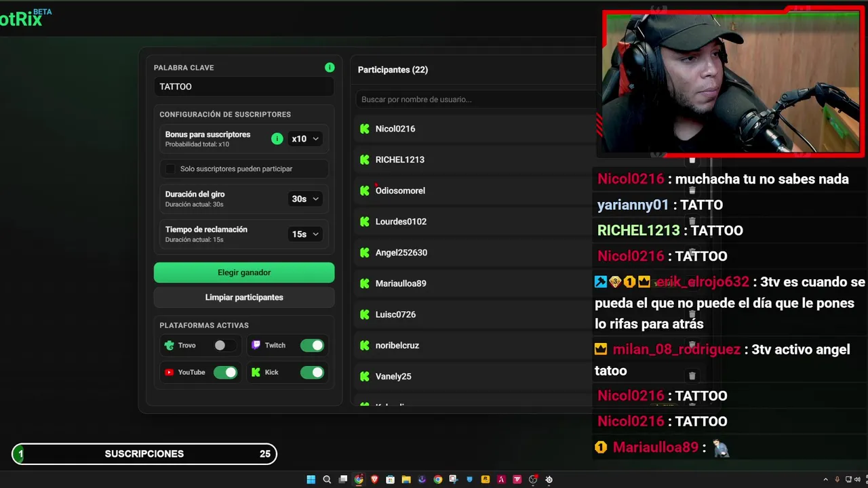Turn off the Kick platform toggle
This screenshot has height=488, width=868.
[312, 372]
